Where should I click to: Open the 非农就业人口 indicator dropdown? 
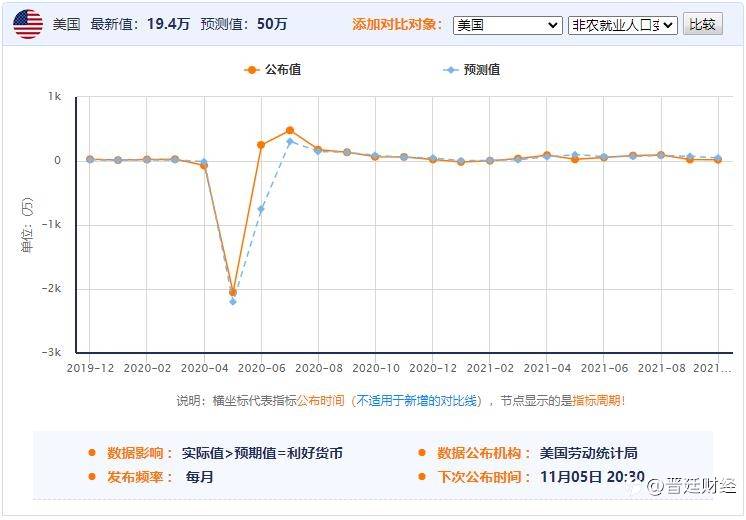623,25
